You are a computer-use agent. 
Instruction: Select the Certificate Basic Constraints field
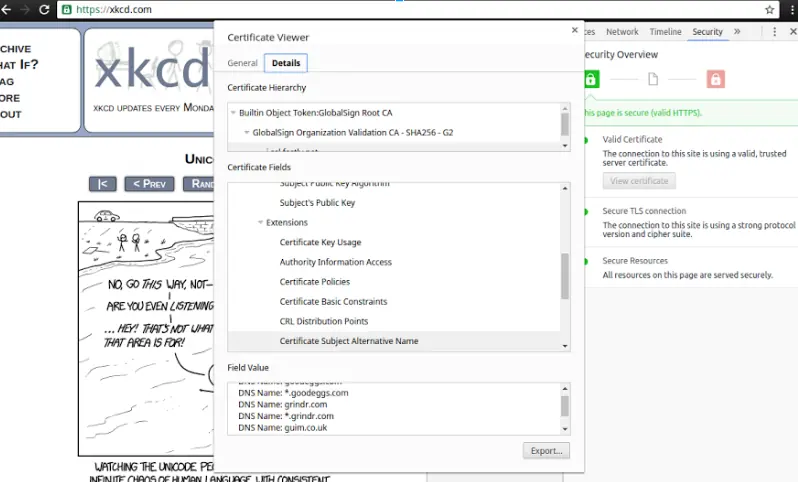pyautogui.click(x=333, y=302)
